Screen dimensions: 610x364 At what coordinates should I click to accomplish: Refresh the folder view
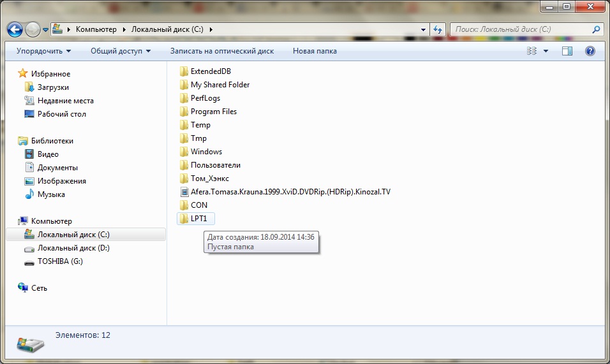pos(438,29)
